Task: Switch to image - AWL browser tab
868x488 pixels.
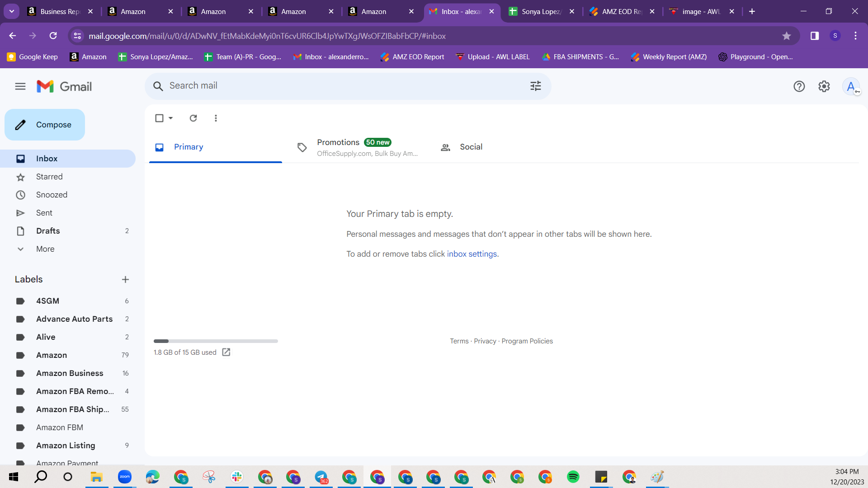Action: point(702,11)
